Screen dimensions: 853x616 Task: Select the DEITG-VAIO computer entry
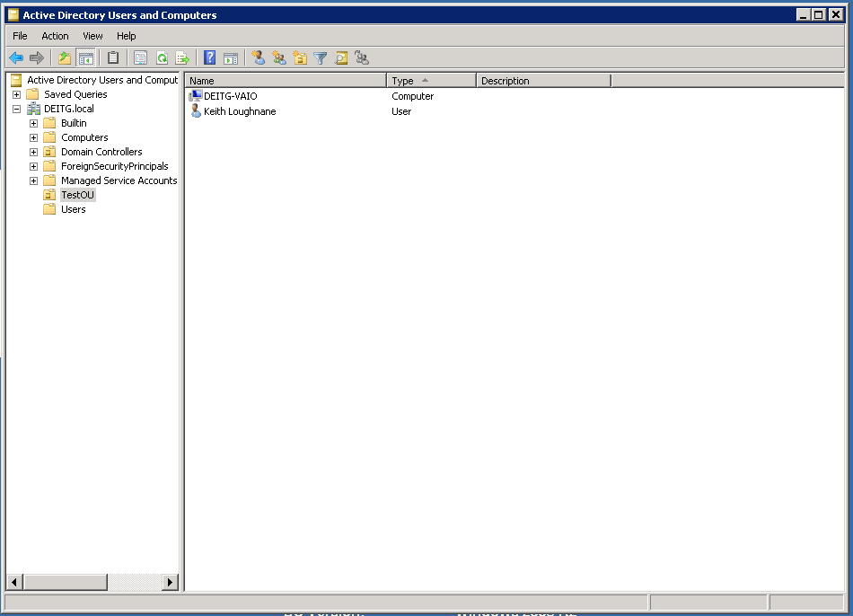pyautogui.click(x=229, y=96)
